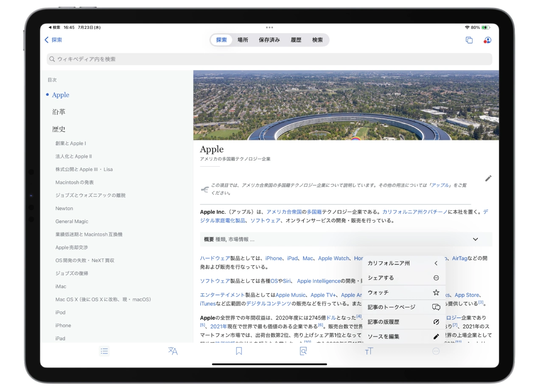543x392 pixels.
Task: Edit the article with the pencil icon
Action: [488, 178]
